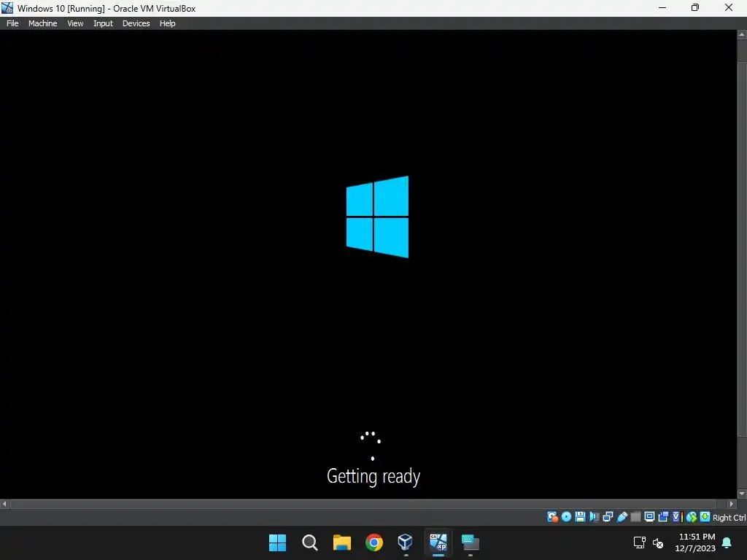Click the display monitor status icon
This screenshot has width=747, height=560.
click(649, 517)
